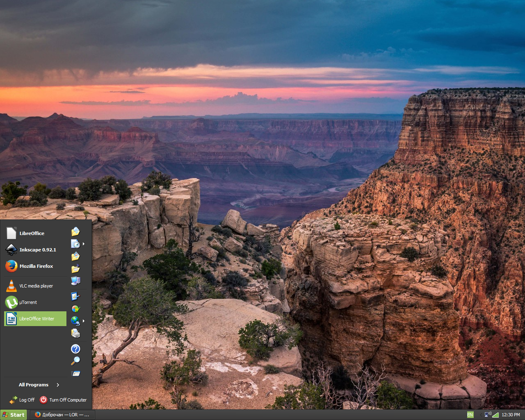Image resolution: width=525 pixels, height=420 pixels.
Task: Open the My Pictures folder icon
Action: pos(75,256)
